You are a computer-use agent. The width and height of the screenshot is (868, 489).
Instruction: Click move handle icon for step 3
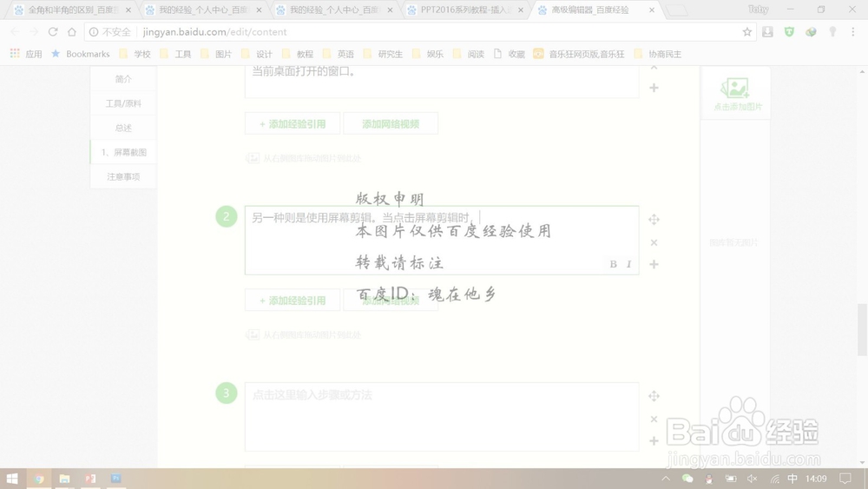coord(654,396)
